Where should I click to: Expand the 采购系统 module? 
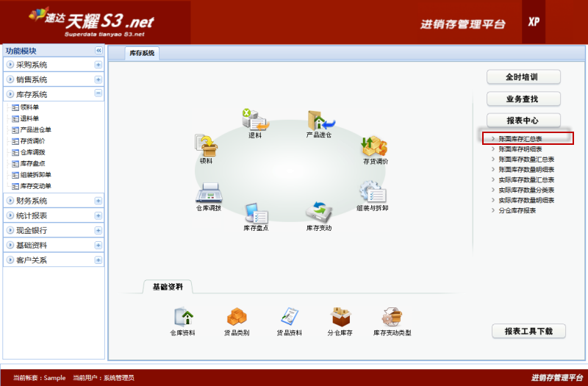pyautogui.click(x=98, y=65)
